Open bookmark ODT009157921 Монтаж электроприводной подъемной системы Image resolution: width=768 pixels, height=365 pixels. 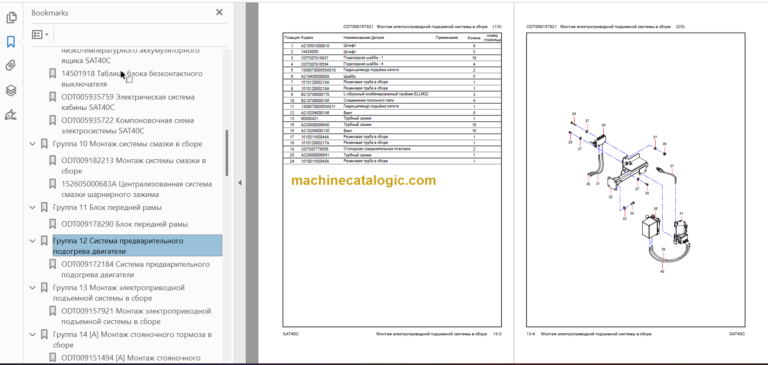pyautogui.click(x=136, y=316)
